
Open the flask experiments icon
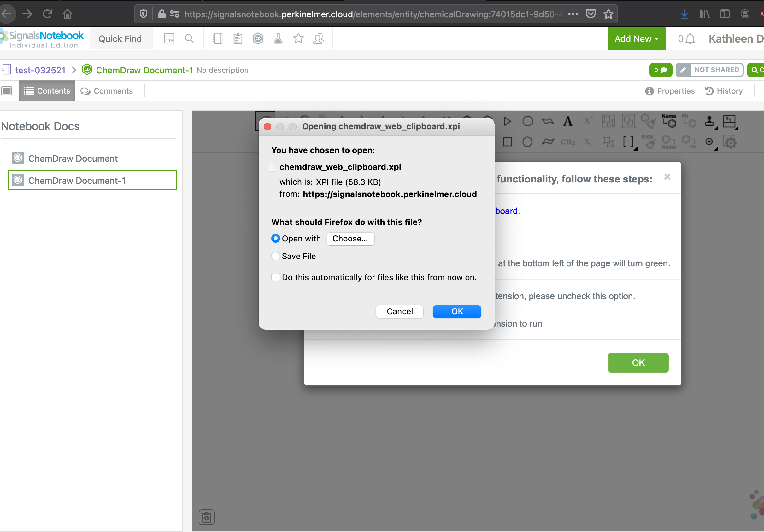click(x=278, y=38)
